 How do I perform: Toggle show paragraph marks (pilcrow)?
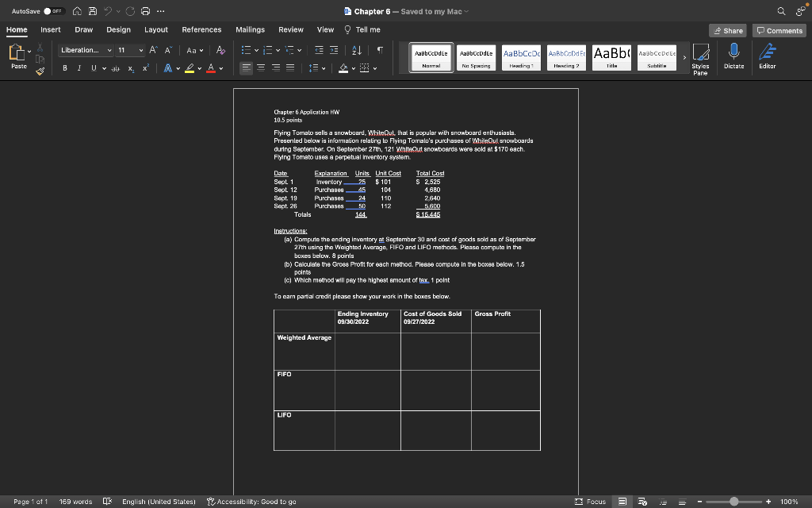pos(380,50)
